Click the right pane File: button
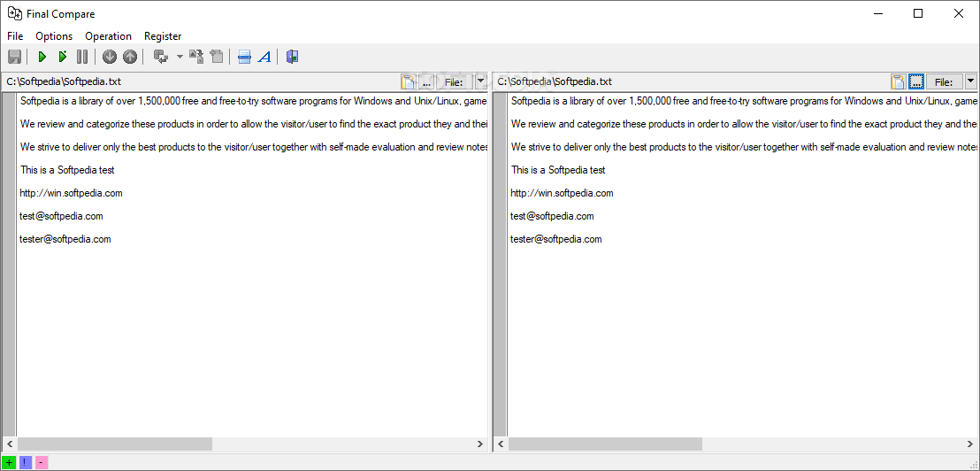The height and width of the screenshot is (471, 980). (944, 81)
